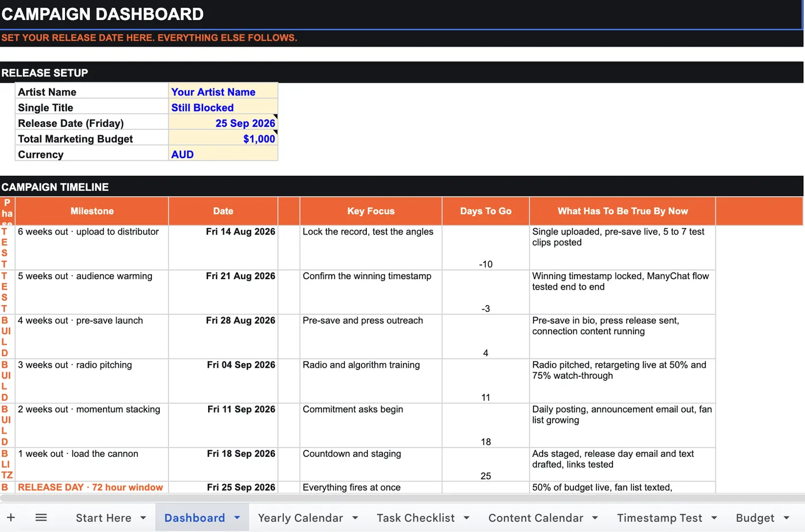Go to the Task Checklist sheet tab
The height and width of the screenshot is (532, 805).
(x=416, y=518)
